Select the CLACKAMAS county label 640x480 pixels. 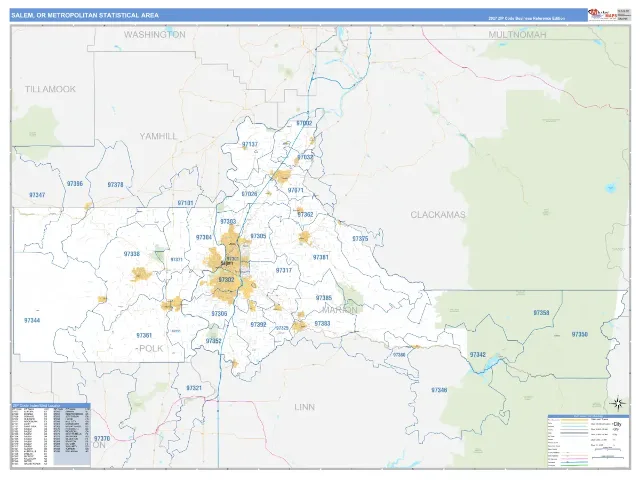pos(438,215)
